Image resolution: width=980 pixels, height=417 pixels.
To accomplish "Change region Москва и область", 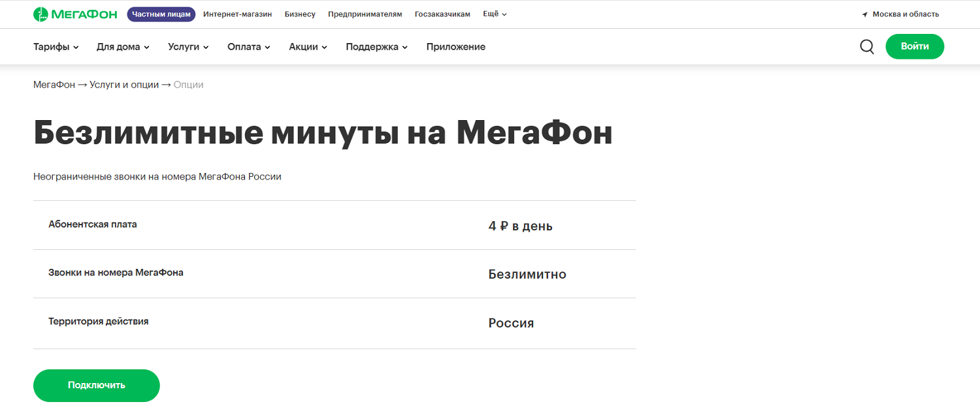I will [906, 14].
